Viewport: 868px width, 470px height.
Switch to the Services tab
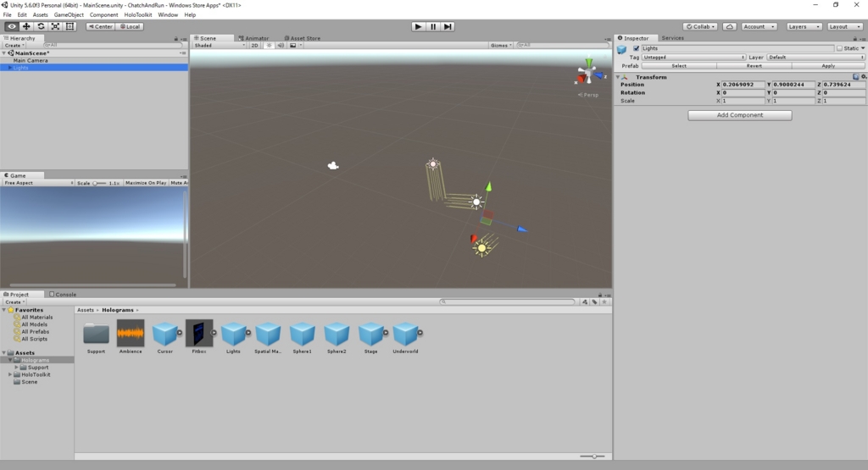672,38
